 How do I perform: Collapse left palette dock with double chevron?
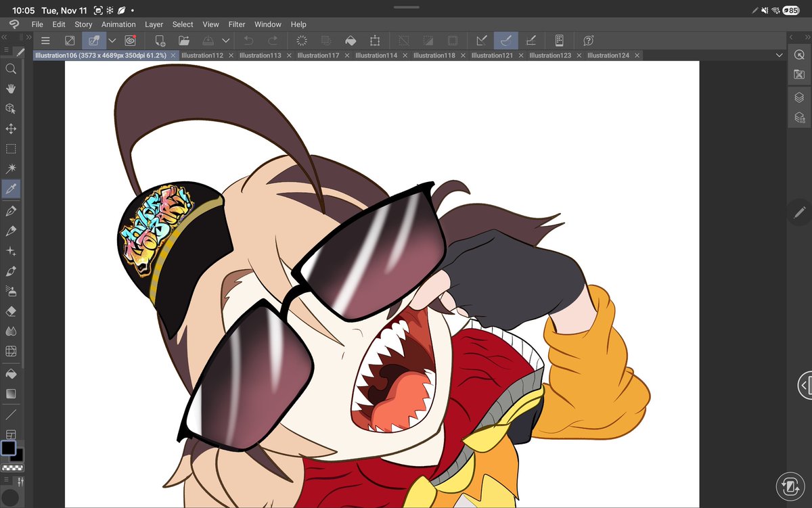pos(5,39)
